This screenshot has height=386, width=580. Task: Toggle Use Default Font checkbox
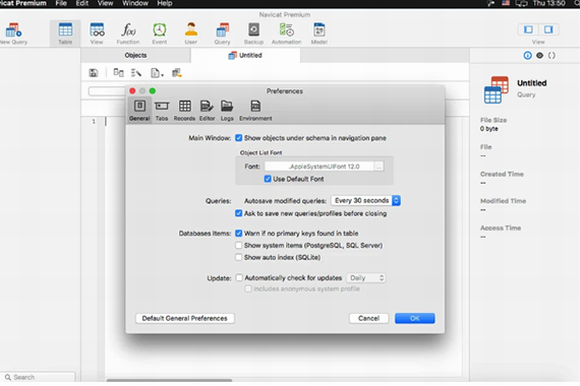[x=267, y=179]
